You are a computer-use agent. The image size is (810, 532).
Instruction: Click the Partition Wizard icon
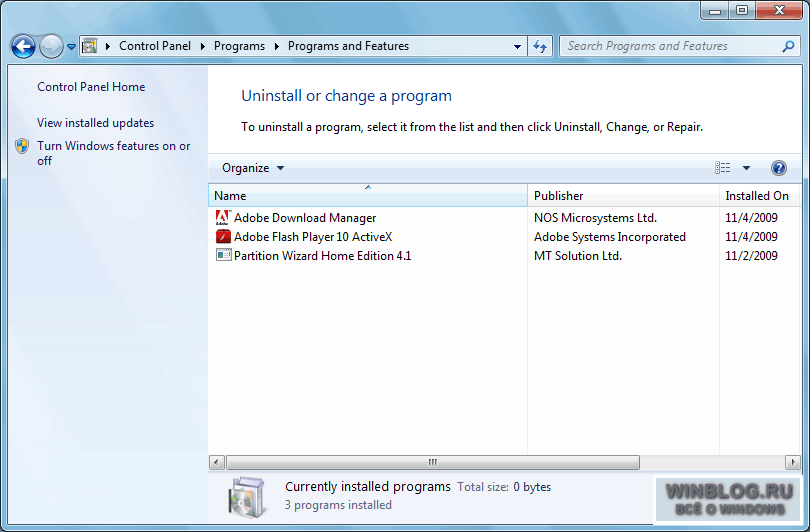223,255
